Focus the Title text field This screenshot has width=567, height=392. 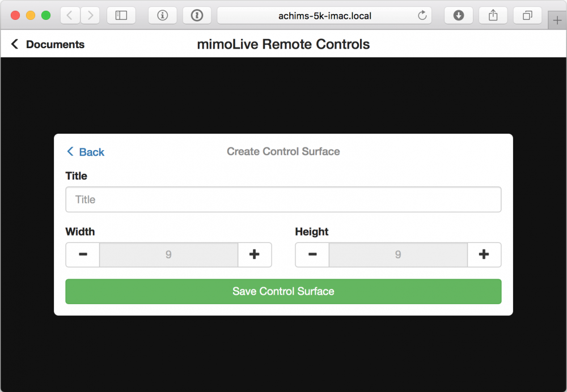tap(283, 199)
